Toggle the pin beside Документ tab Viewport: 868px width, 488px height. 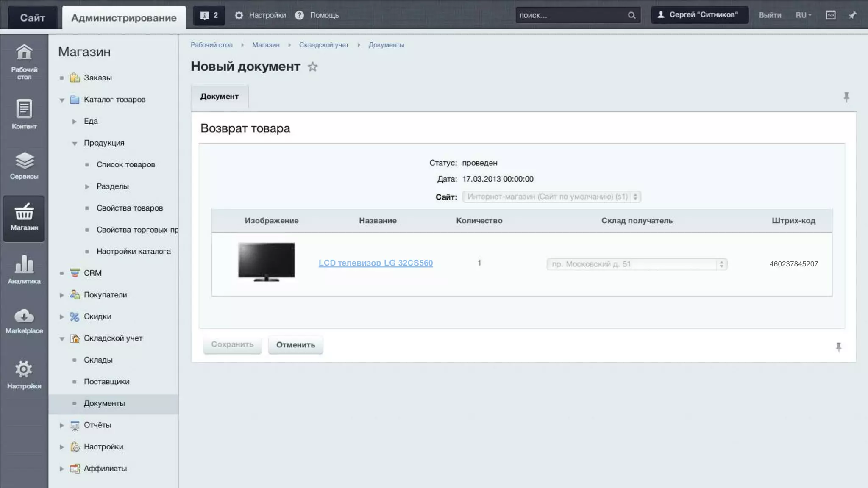point(846,97)
